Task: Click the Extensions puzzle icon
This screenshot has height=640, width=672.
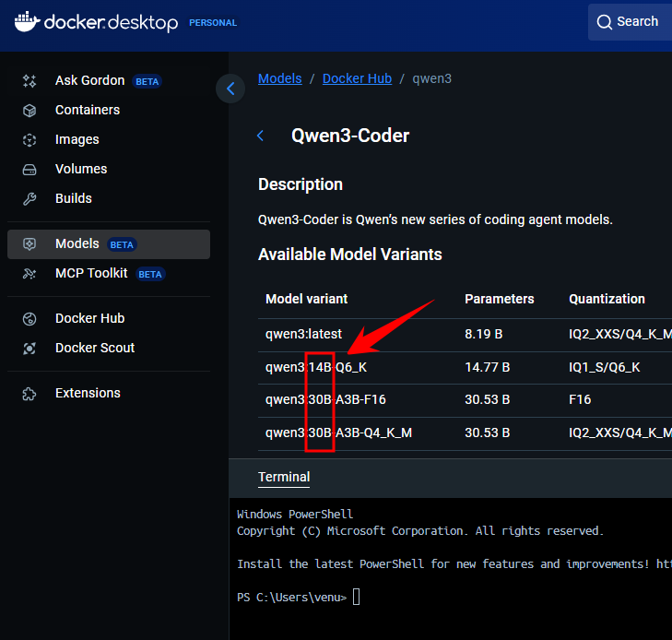Action: pos(29,394)
